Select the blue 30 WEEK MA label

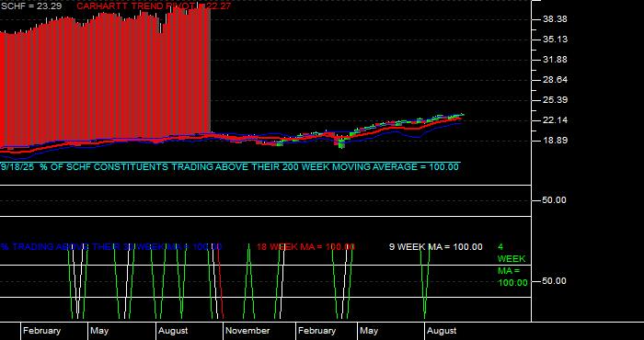pos(111,247)
